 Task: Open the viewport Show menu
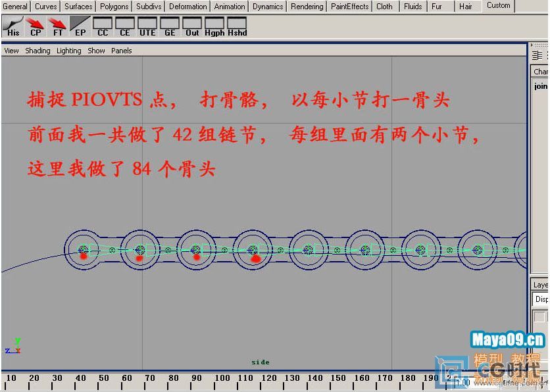[x=96, y=51]
